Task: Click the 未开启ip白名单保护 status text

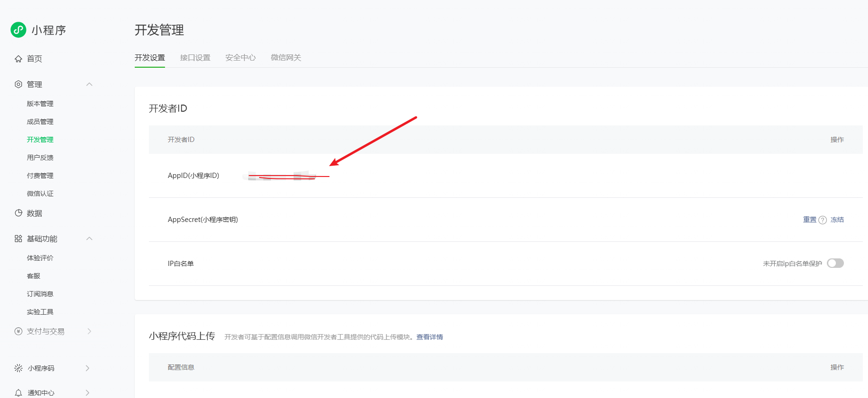Action: [x=792, y=264]
